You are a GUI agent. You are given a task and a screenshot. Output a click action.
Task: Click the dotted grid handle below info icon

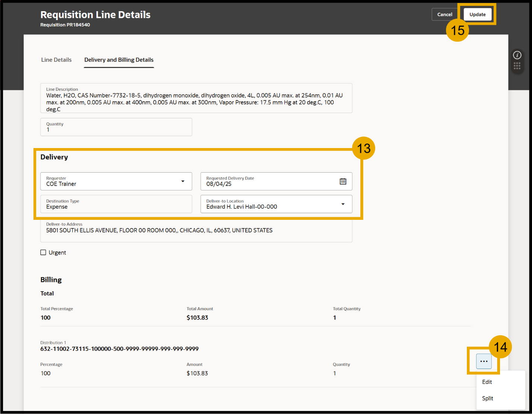coord(517,66)
